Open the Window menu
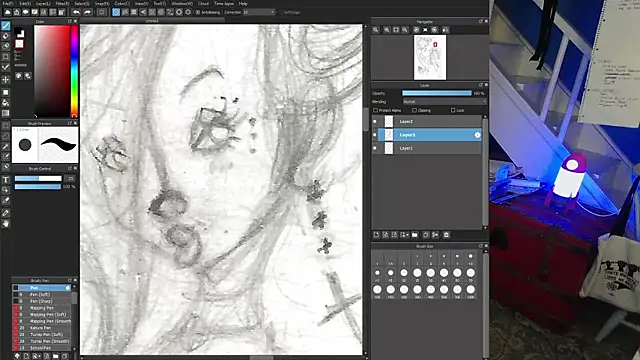 tap(182, 3)
